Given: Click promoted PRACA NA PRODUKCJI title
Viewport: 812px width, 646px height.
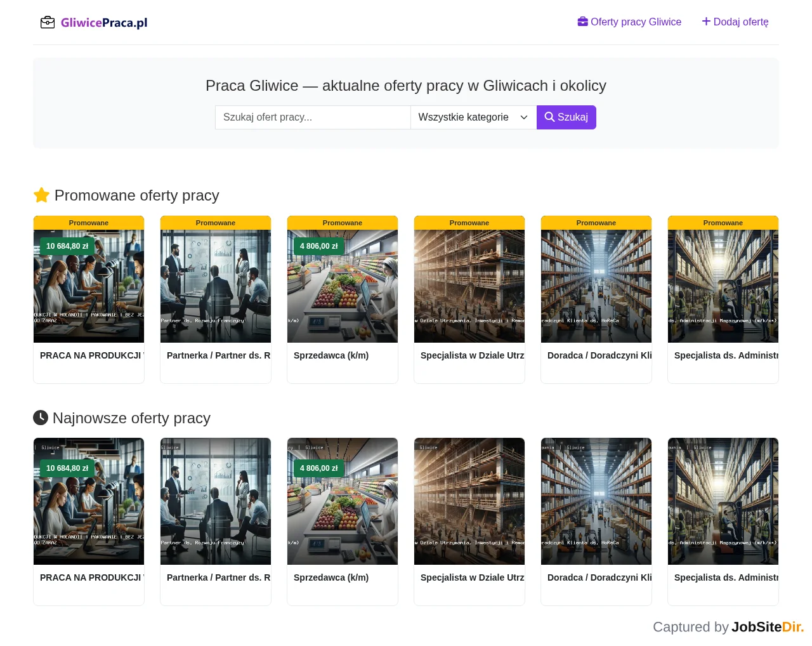Looking at the screenshot, I should [x=92, y=355].
